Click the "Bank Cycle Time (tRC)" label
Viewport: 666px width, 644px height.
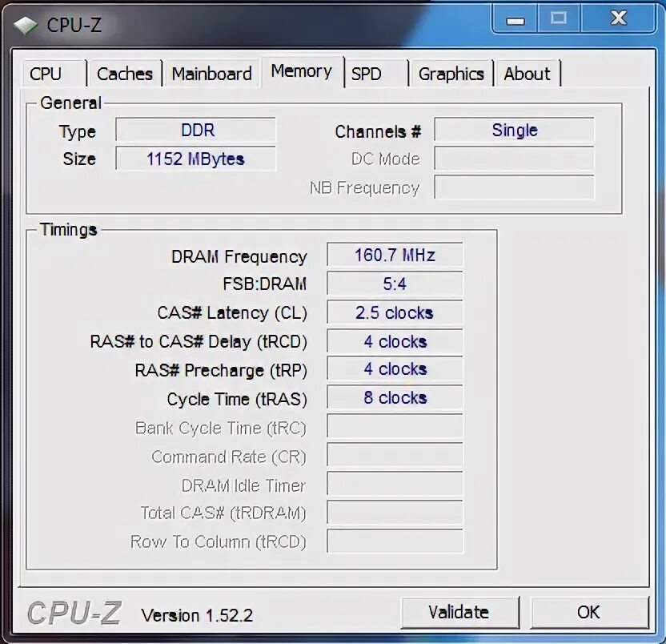tap(221, 428)
